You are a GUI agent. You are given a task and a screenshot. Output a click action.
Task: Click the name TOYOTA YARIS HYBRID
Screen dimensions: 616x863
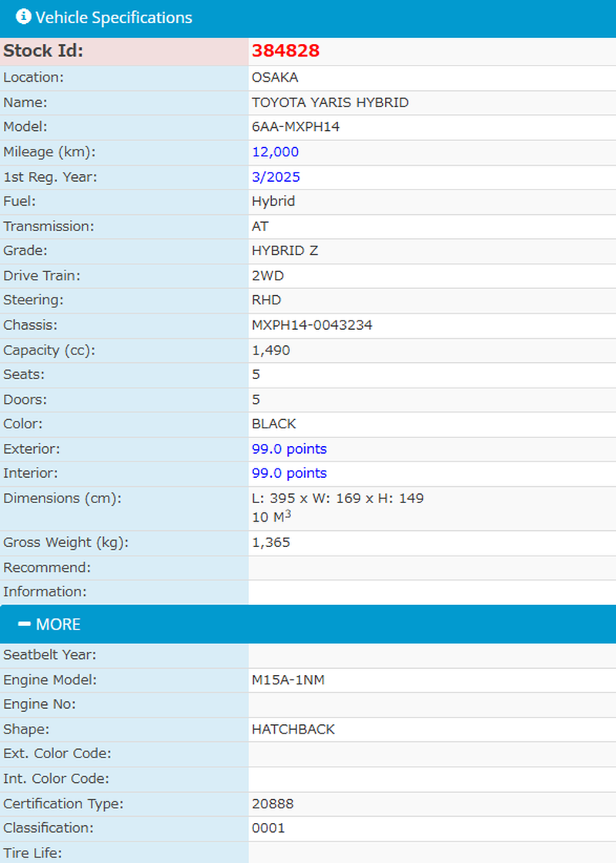pyautogui.click(x=330, y=102)
